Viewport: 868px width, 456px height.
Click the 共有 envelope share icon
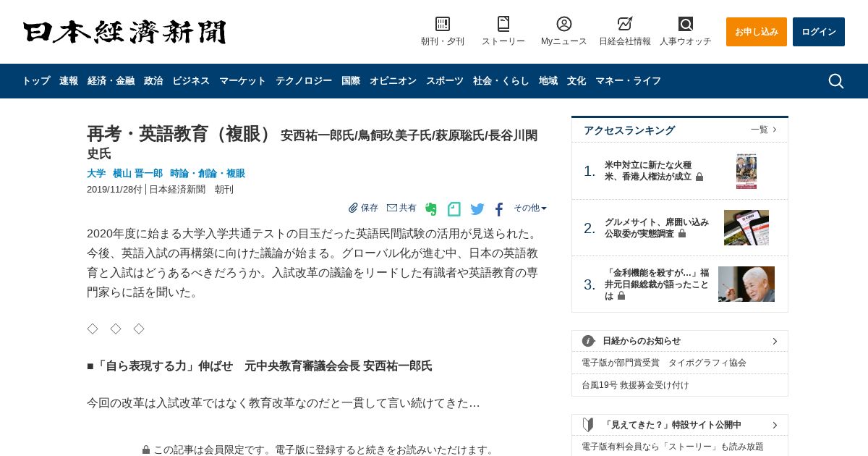click(x=392, y=208)
